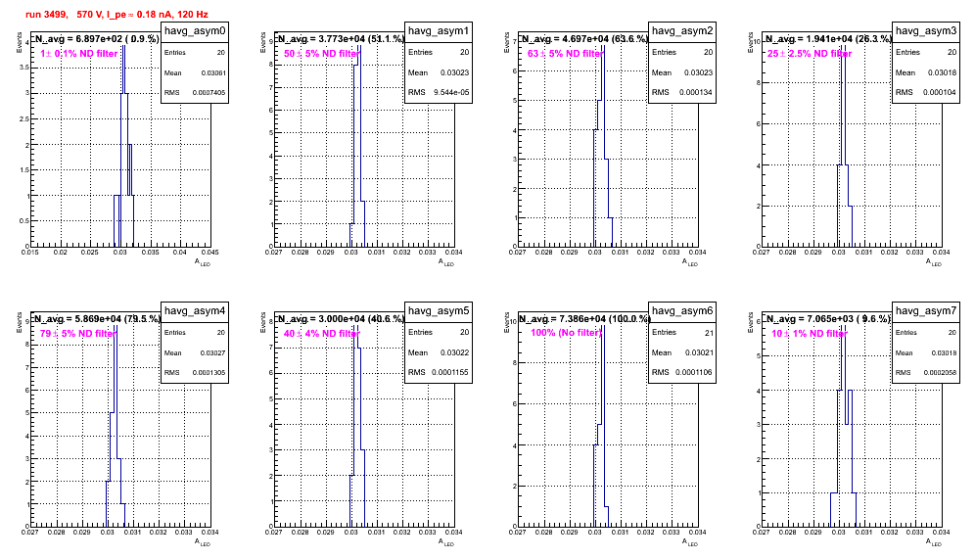Click RMS value 0.0001106 in havg_asym6
The width and height of the screenshot is (975, 560).
point(696,373)
